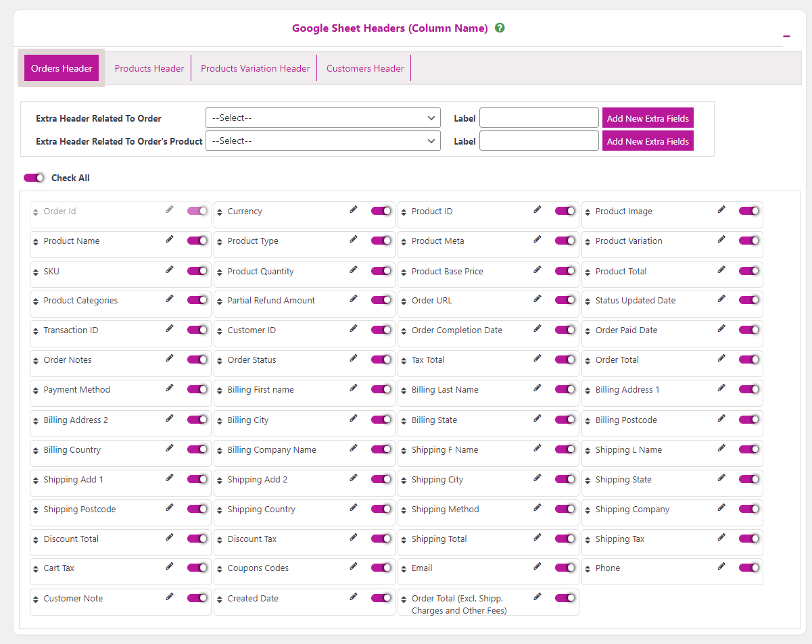Click pencil icon for Transaction ID

(x=170, y=329)
